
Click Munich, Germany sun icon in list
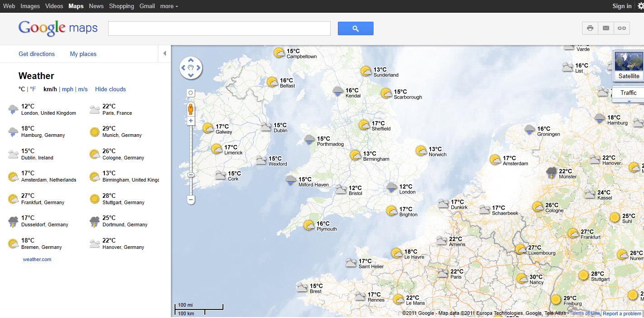click(x=95, y=132)
